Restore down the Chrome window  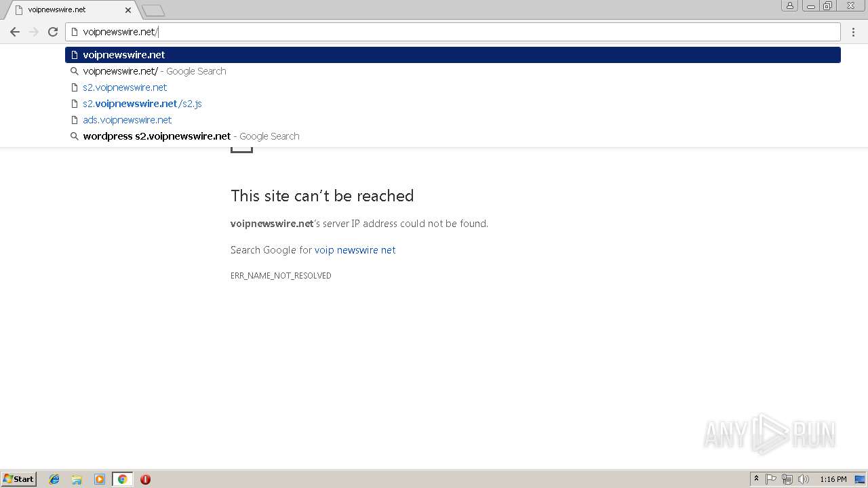828,5
